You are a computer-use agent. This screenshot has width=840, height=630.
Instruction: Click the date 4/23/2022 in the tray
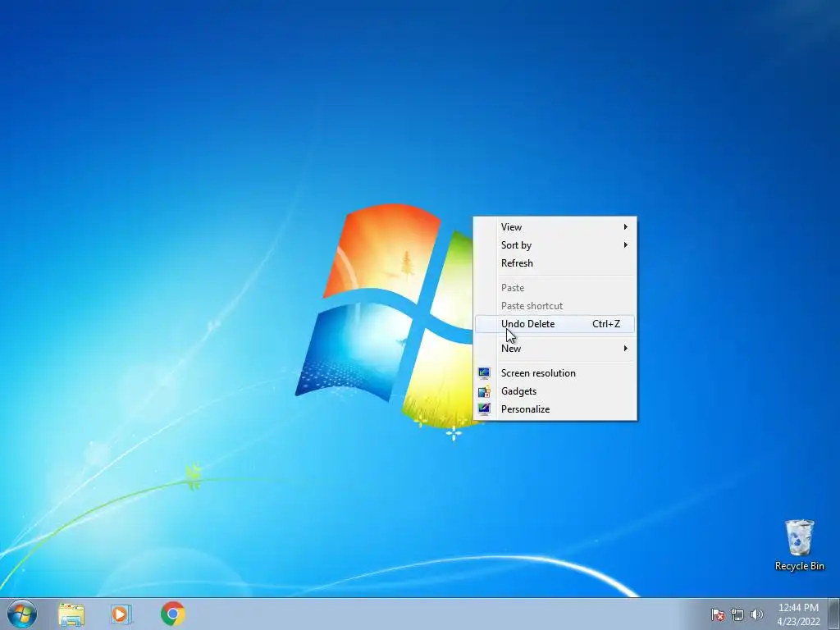coord(798,622)
